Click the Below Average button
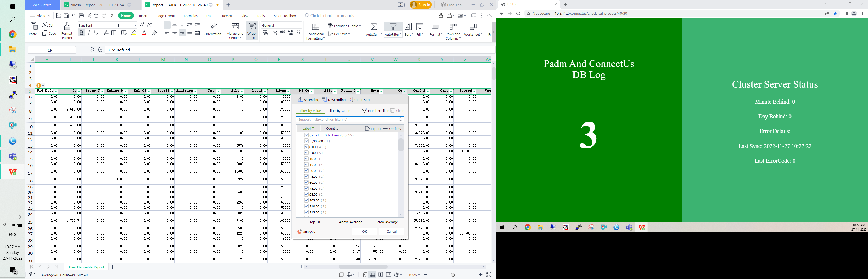 pyautogui.click(x=386, y=222)
